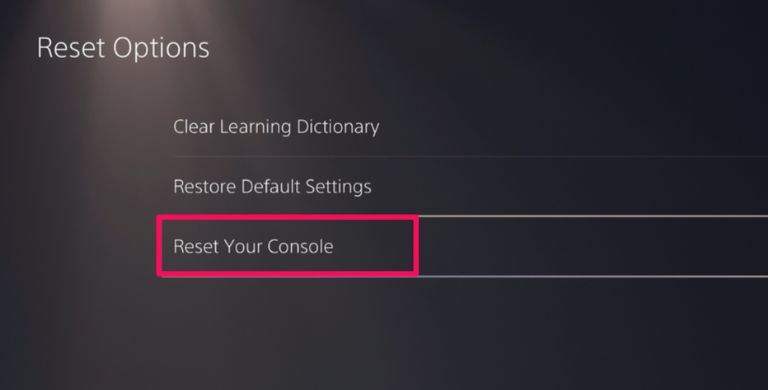Click blank area right of Restore Default Settings
Screen dimensions: 768x390
coord(568,186)
